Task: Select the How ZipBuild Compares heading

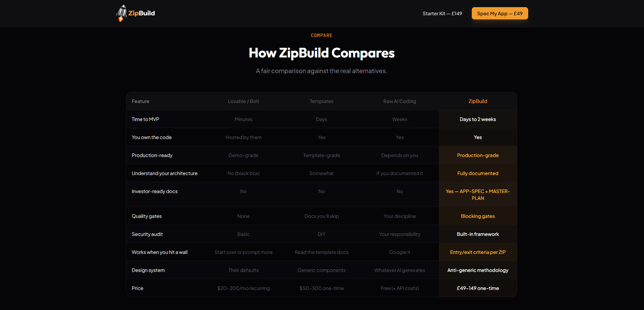Action: point(321,53)
